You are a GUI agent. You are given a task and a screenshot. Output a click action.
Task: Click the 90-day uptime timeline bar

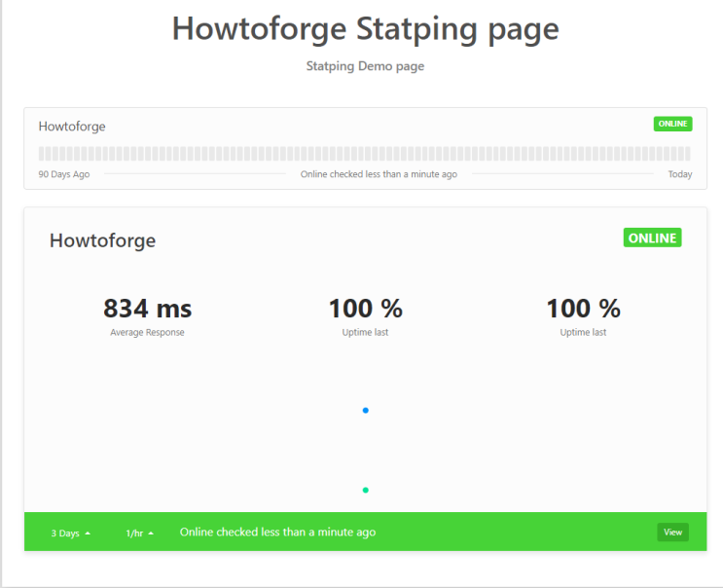click(x=365, y=153)
